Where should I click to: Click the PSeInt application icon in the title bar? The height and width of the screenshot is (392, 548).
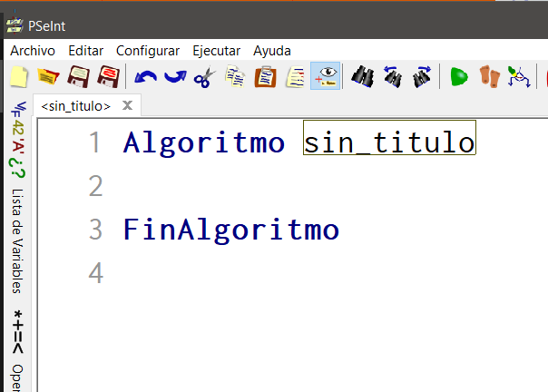click(x=15, y=26)
